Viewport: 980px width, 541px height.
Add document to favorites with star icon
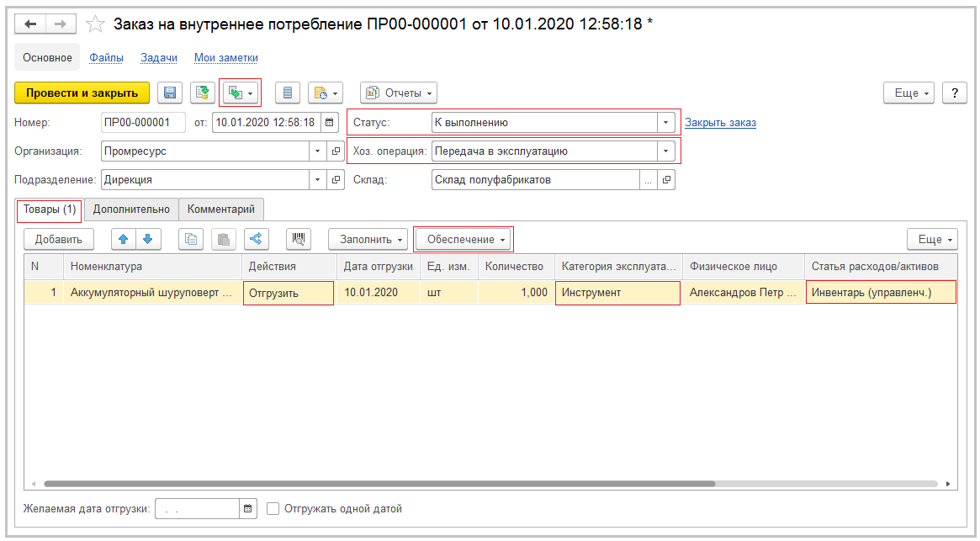[x=95, y=24]
